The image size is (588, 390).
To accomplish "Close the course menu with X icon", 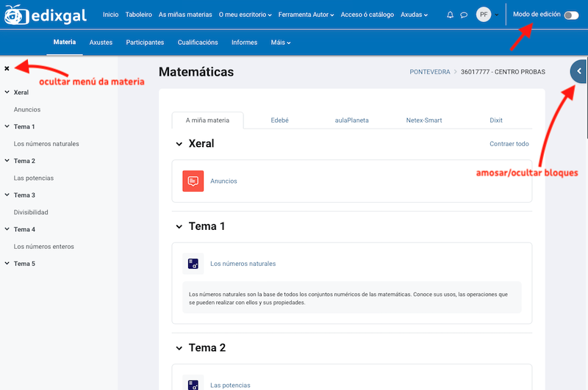I will point(7,68).
